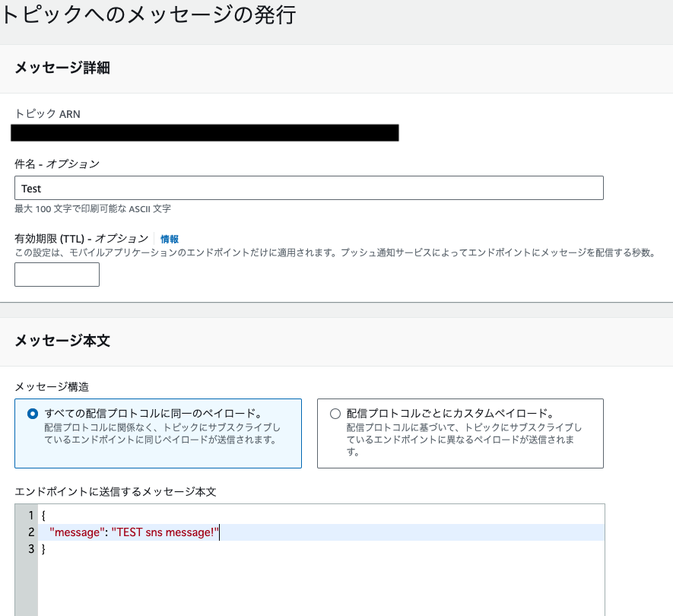Click line 3 closing brace in the editor
The image size is (673, 616).
(x=43, y=548)
